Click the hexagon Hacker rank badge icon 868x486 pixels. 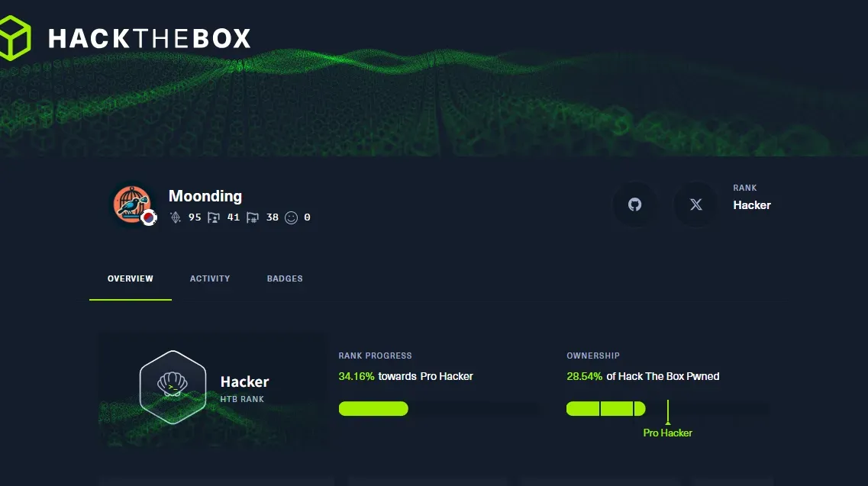tap(173, 387)
